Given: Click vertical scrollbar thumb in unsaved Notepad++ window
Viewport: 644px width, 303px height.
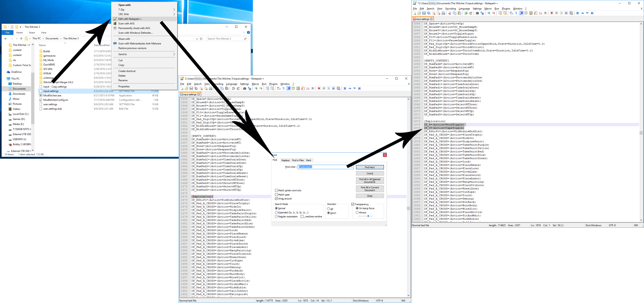Looking at the screenshot, I should (x=641, y=133).
